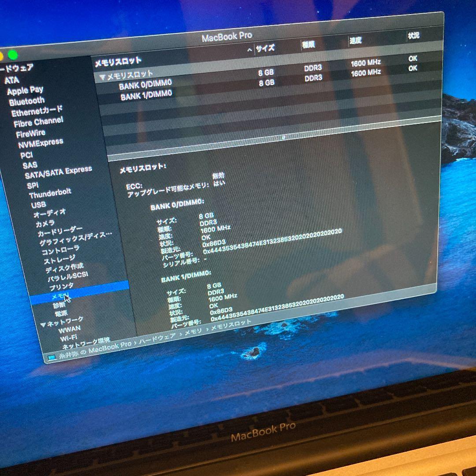Select 電源 in sidebar
The width and height of the screenshot is (476, 476).
61,313
